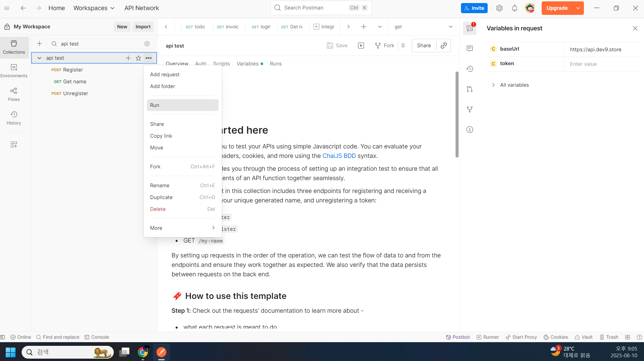
Task: Open the tab list dropdown chevron
Action: click(380, 27)
